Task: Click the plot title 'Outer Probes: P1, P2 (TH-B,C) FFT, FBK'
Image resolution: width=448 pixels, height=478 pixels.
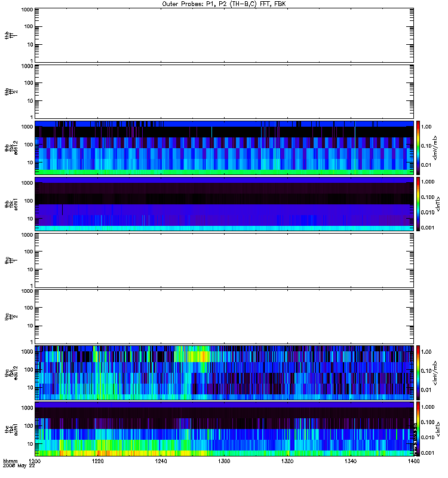Action: [x=224, y=4]
